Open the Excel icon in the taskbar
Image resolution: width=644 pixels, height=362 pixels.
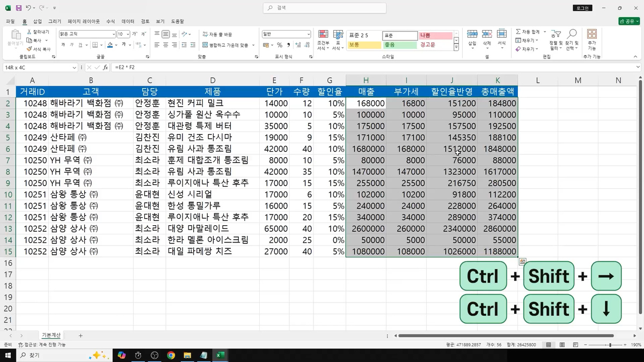[x=220, y=354]
